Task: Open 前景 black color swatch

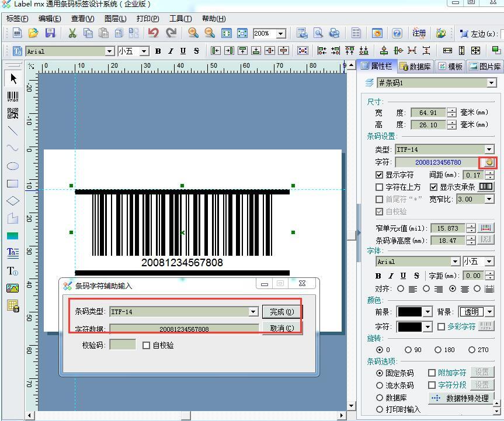Action: (409, 312)
